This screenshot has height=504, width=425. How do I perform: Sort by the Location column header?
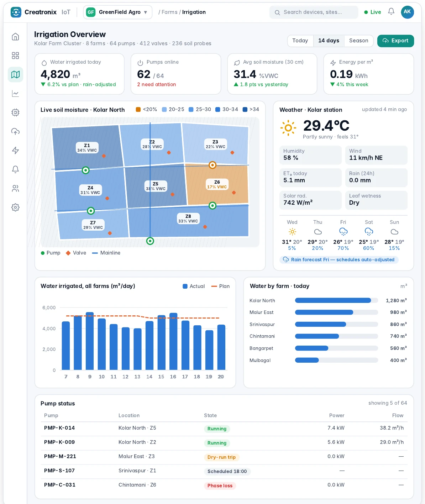pyautogui.click(x=129, y=415)
